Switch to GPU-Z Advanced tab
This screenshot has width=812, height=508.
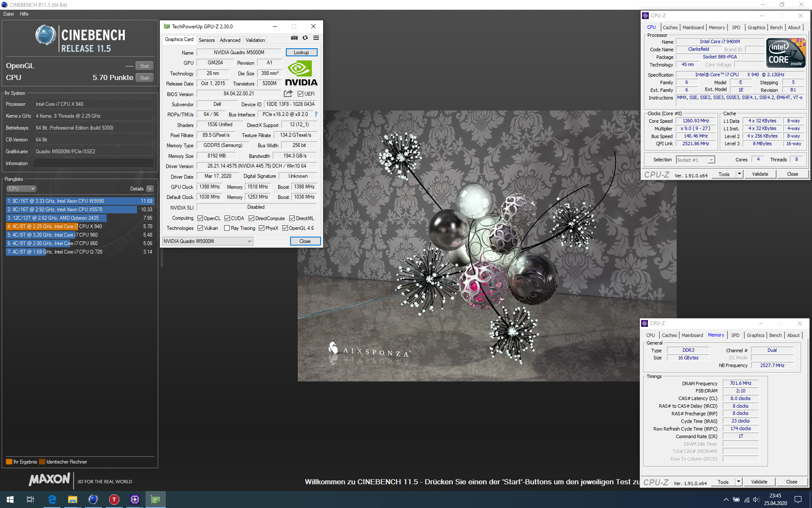230,40
